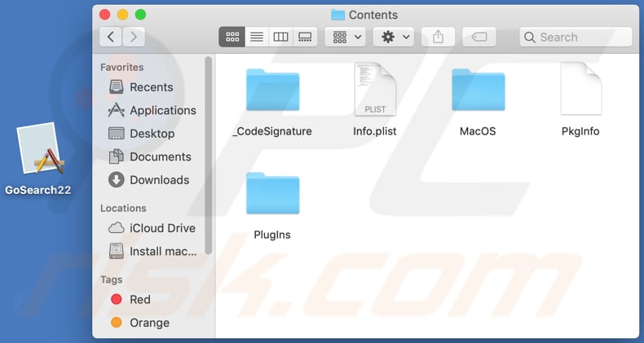Click the Desktop monitor icon
Screen dimensions: 644x343
point(117,134)
